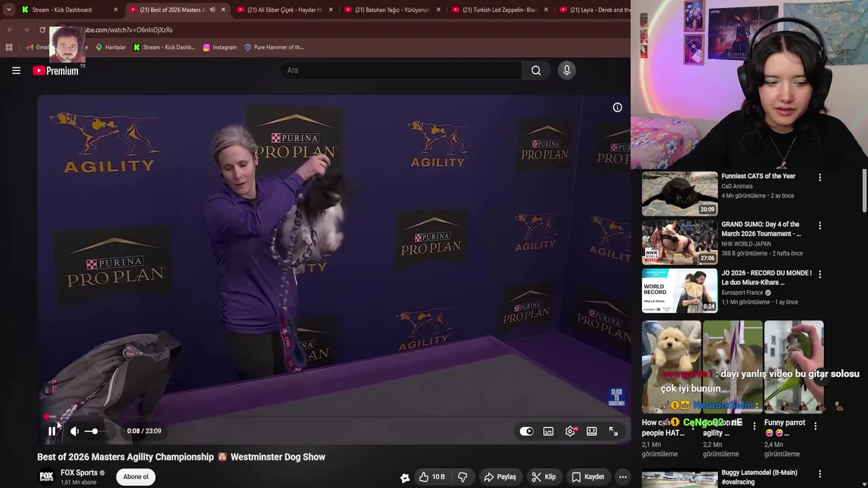Like the video with thumbs up
868x488 pixels.
point(431,477)
